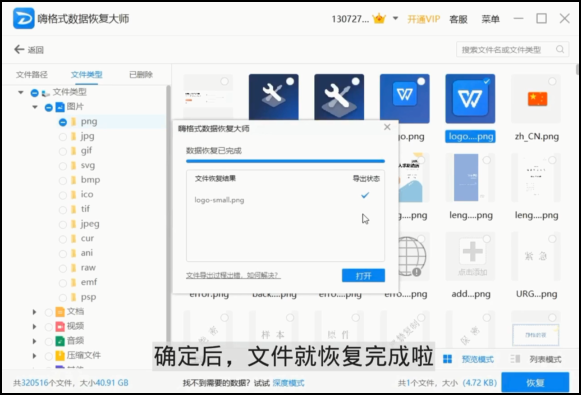Click the app logo icon in title bar
This screenshot has width=581, height=395.
coord(23,18)
